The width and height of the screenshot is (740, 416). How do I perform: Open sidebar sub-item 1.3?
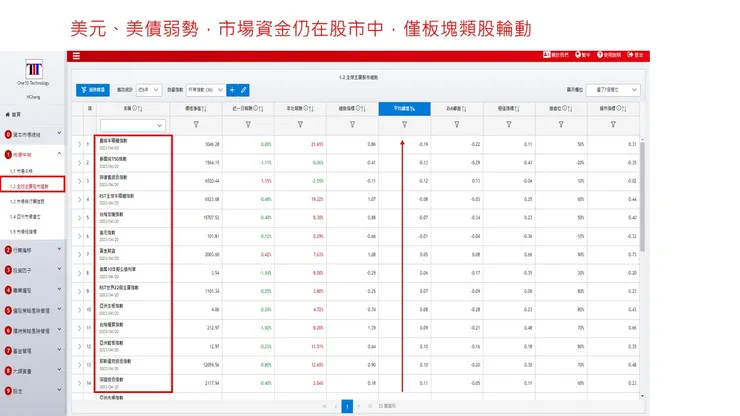(x=27, y=201)
